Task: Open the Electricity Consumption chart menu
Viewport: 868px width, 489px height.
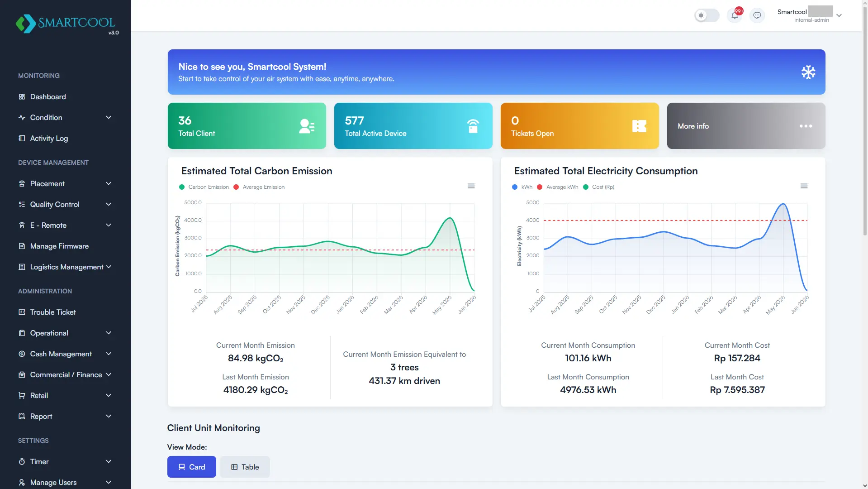Action: 804,186
